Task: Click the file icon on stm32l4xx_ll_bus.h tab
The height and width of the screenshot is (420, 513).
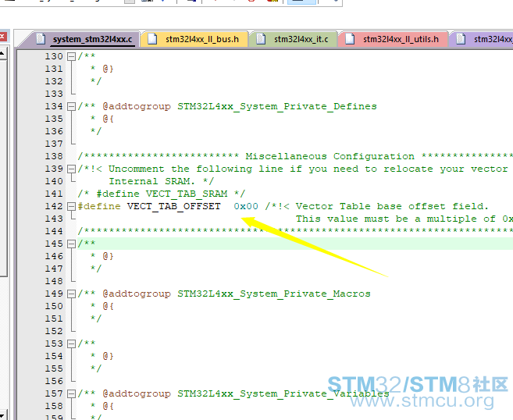Action: 152,38
